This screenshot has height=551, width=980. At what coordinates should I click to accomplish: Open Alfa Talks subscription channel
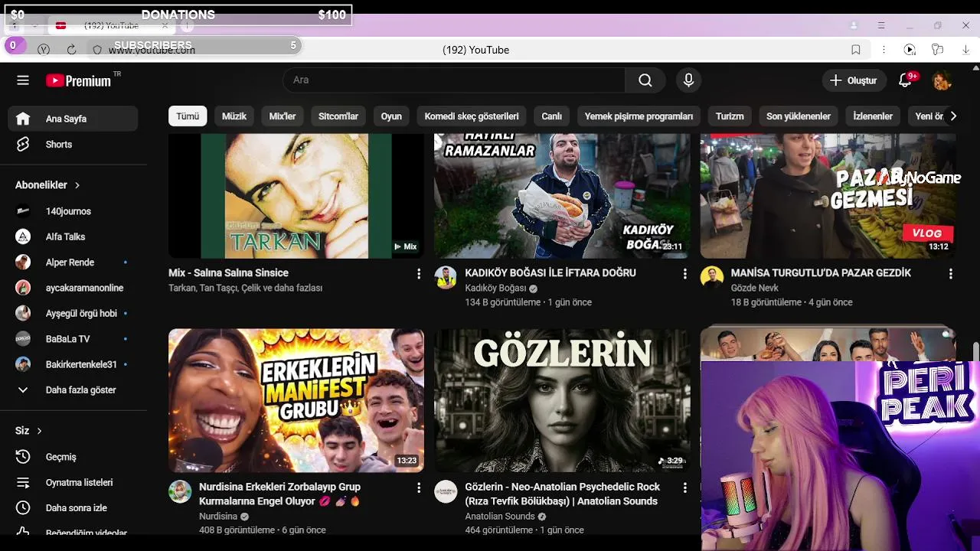coord(73,237)
